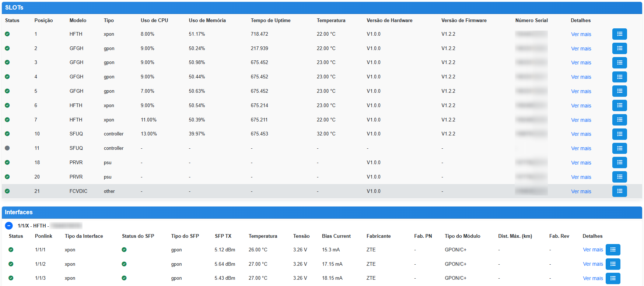
Task: Click list icon for interface 1/1/1
Action: pos(613,250)
